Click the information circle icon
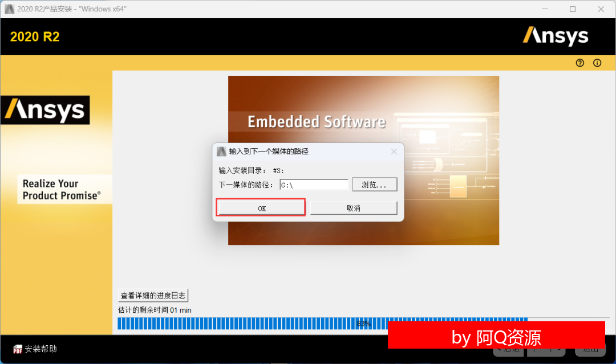This screenshot has width=616, height=364. click(597, 63)
